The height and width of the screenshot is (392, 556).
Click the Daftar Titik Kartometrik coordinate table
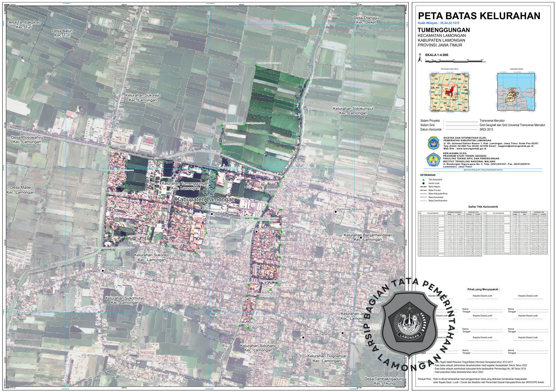click(x=483, y=234)
